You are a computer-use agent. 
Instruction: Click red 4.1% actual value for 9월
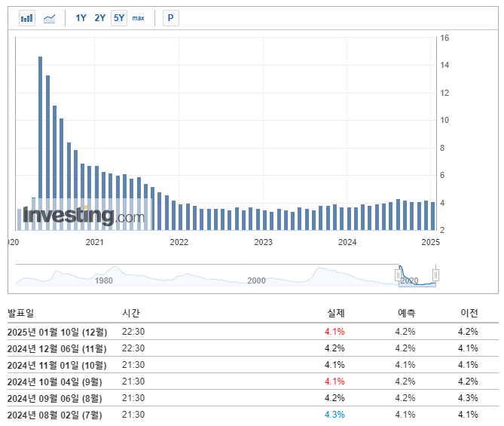point(334,382)
